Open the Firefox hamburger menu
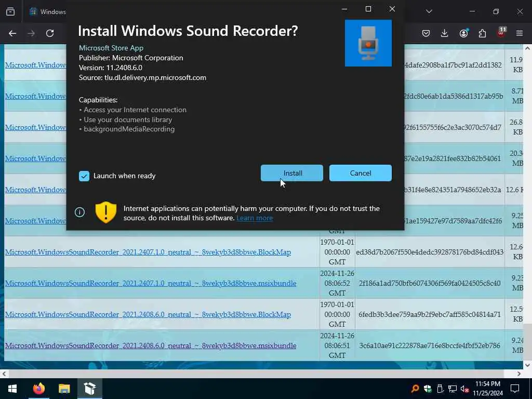The image size is (532, 399). point(520,33)
